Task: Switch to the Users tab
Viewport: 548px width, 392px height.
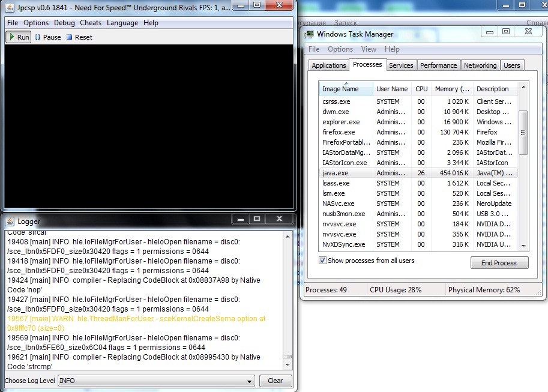Action: pos(511,65)
